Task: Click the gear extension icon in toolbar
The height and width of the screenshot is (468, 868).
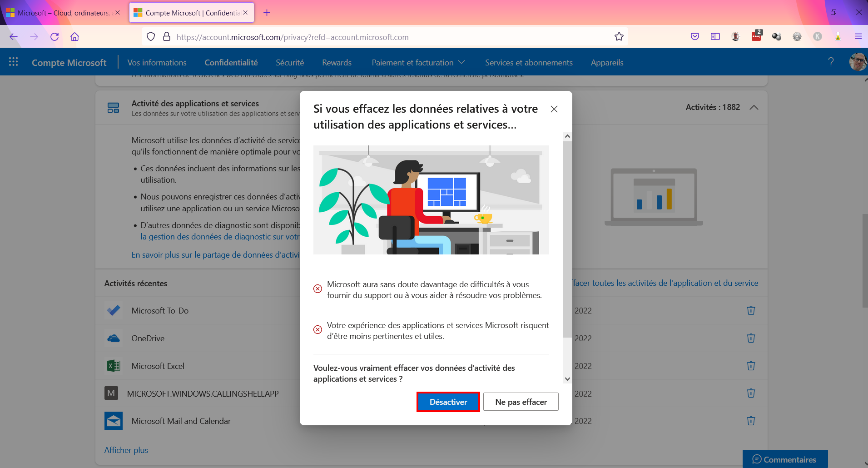Action: (797, 37)
